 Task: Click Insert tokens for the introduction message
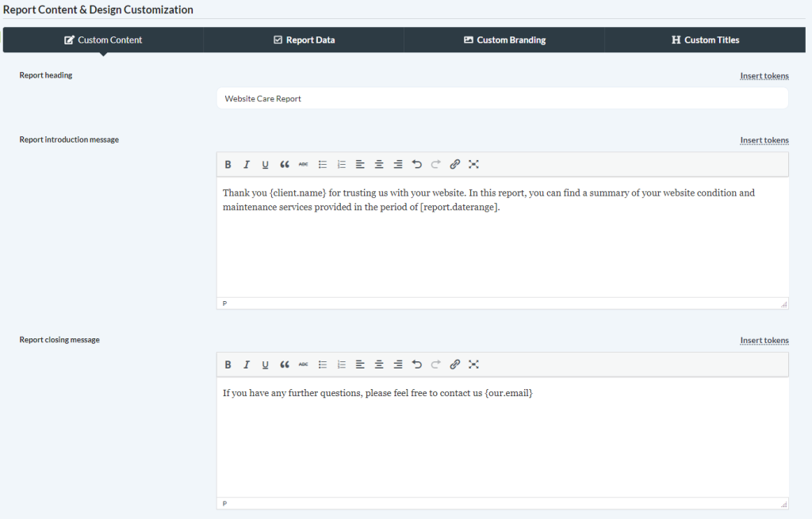tap(764, 139)
